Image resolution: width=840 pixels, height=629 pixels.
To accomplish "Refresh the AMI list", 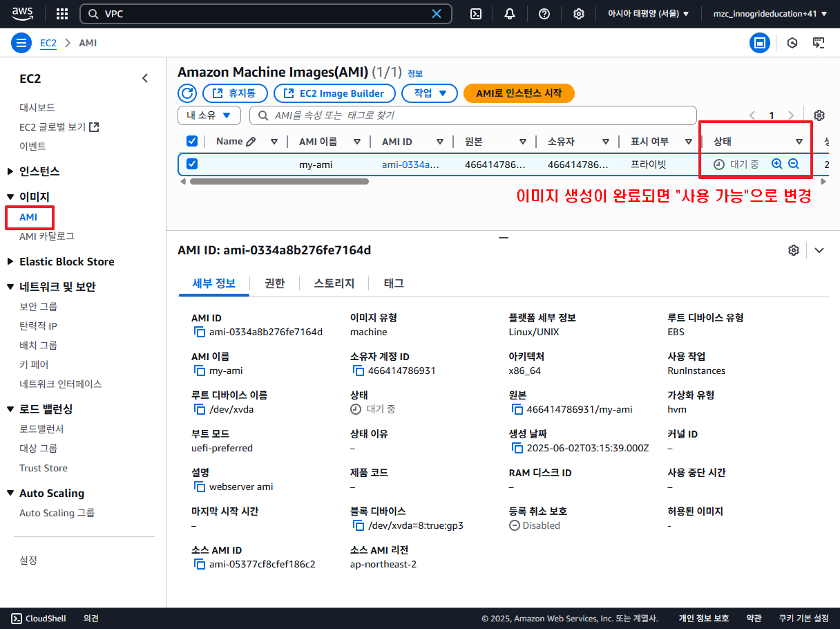I will click(187, 93).
